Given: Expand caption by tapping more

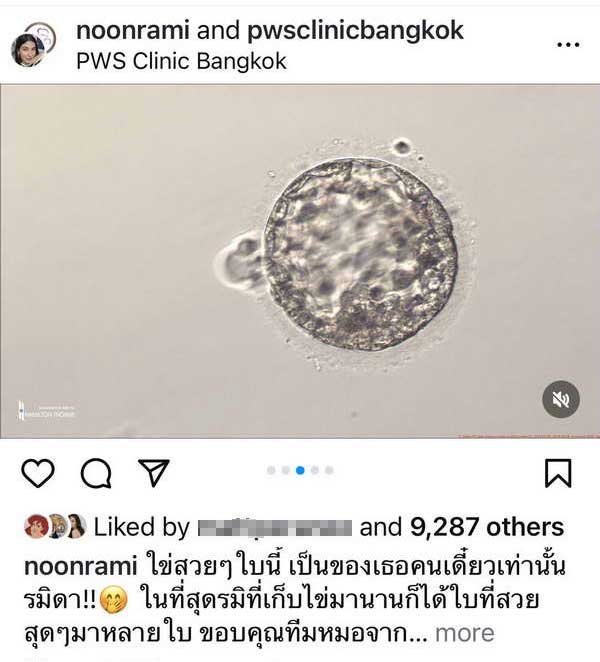Looking at the screenshot, I should click(464, 633).
